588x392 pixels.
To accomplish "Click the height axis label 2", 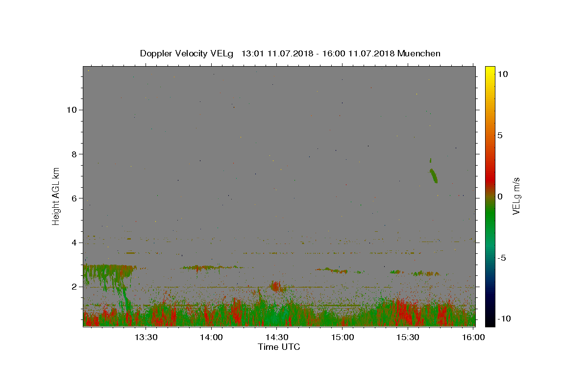I will (74, 287).
